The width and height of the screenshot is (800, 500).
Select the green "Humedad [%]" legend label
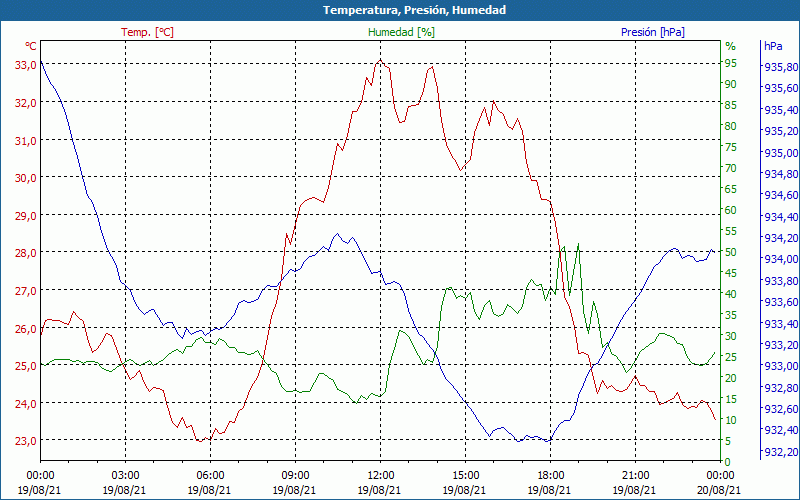402,32
